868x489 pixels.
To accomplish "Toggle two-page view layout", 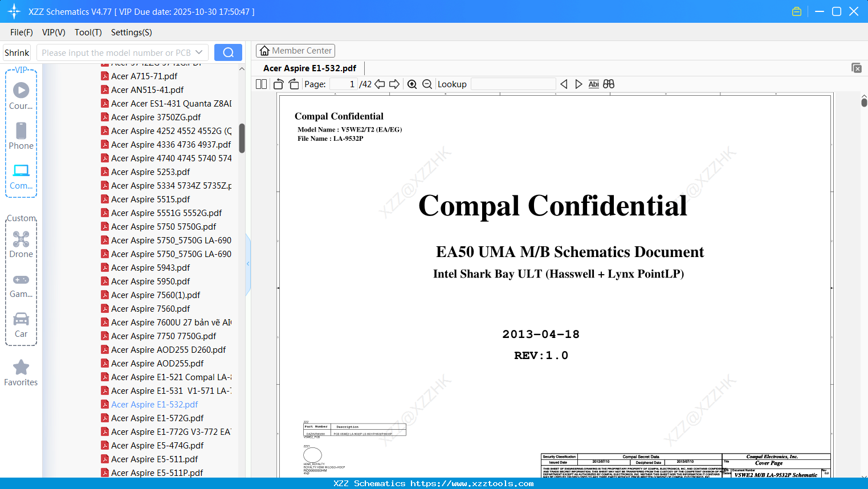I will pyautogui.click(x=262, y=84).
